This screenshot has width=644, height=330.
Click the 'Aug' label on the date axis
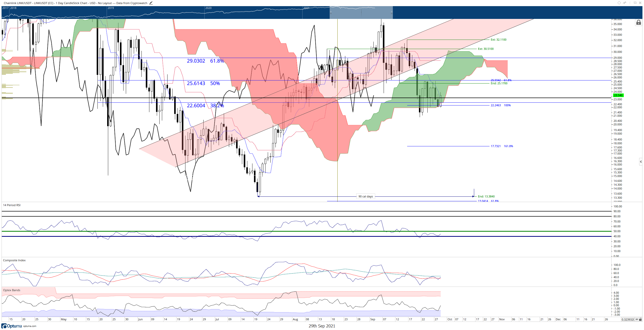[x=295, y=319]
